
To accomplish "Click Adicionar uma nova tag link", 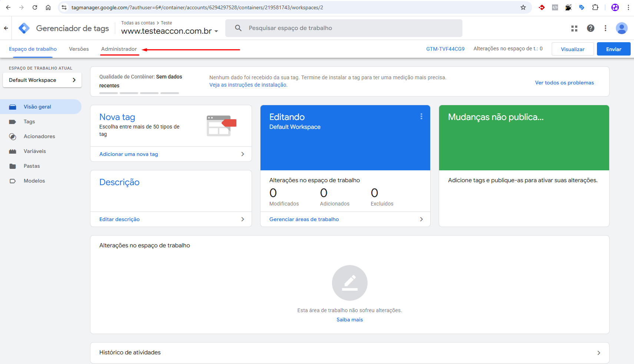I will [x=129, y=154].
